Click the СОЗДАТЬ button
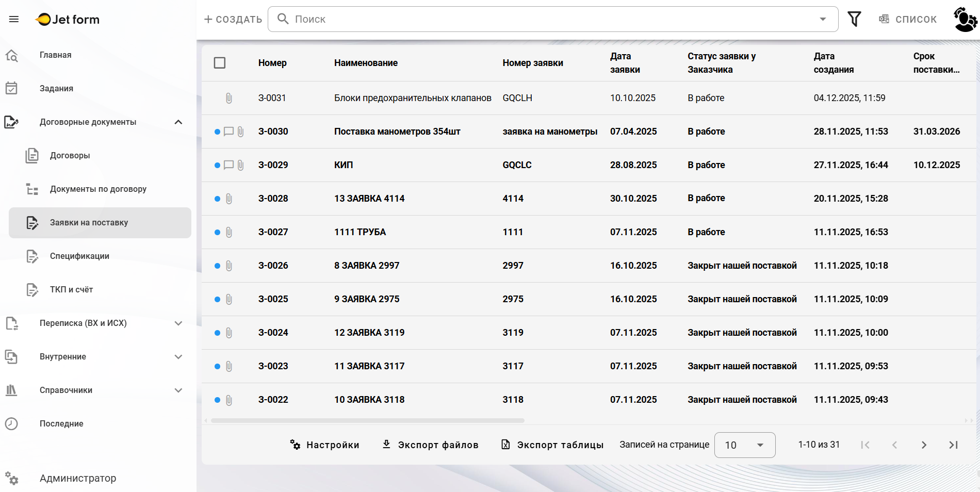Image resolution: width=980 pixels, height=492 pixels. coord(233,19)
